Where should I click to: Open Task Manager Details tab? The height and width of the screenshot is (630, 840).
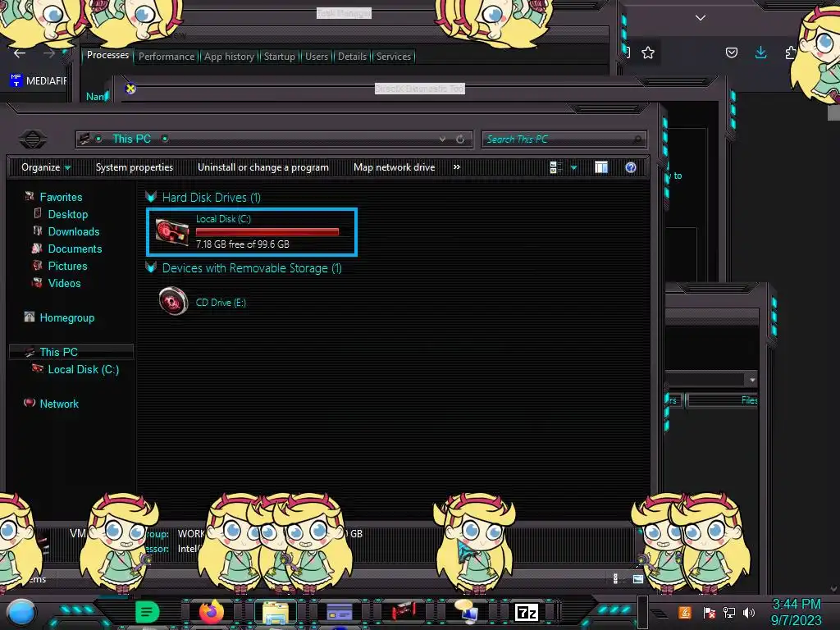(x=352, y=57)
